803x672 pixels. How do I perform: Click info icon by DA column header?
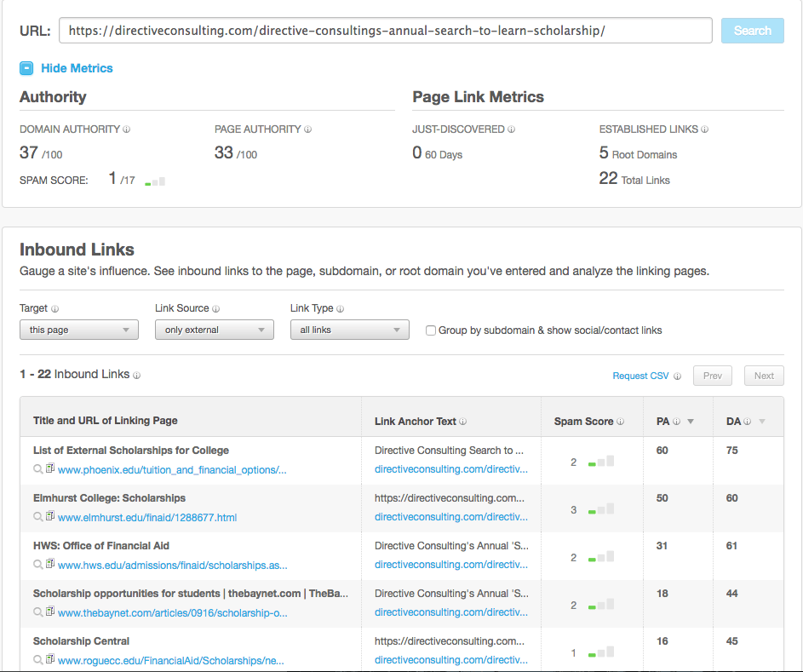tap(747, 422)
